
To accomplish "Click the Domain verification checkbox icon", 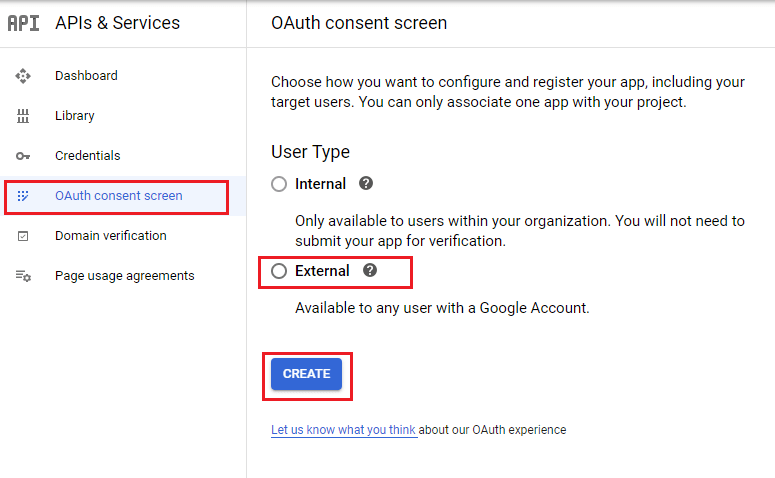I will tap(23, 236).
